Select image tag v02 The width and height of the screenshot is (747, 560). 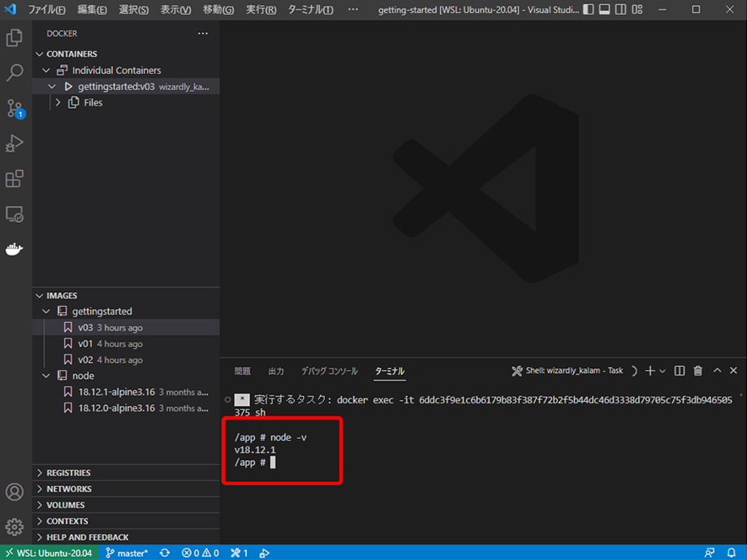click(126, 360)
